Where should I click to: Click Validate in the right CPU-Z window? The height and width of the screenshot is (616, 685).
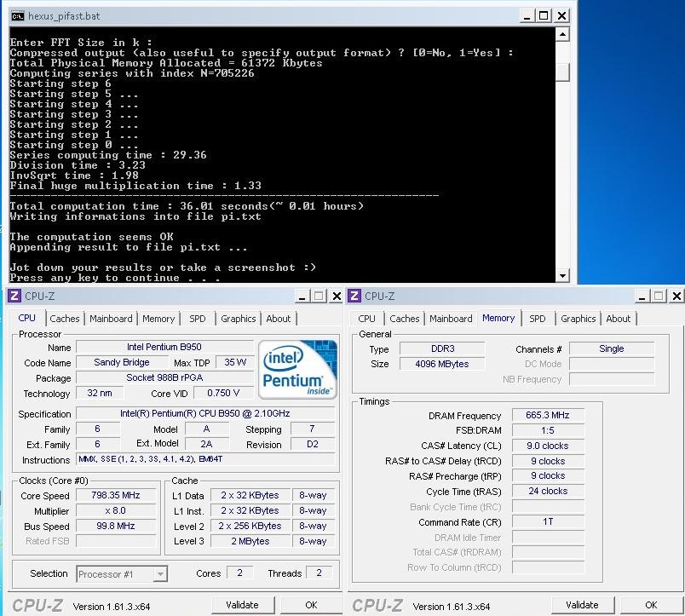(x=583, y=605)
